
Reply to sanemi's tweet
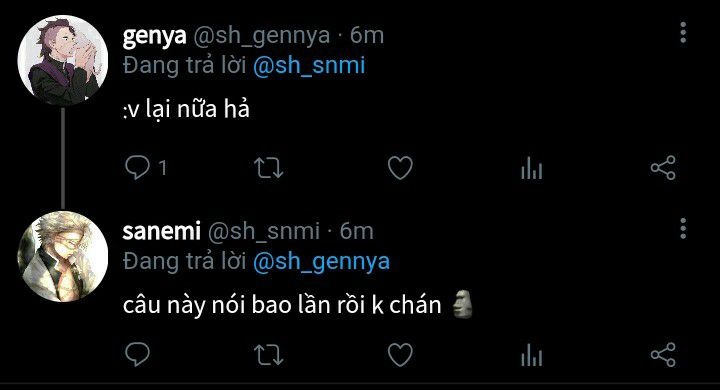click(137, 354)
